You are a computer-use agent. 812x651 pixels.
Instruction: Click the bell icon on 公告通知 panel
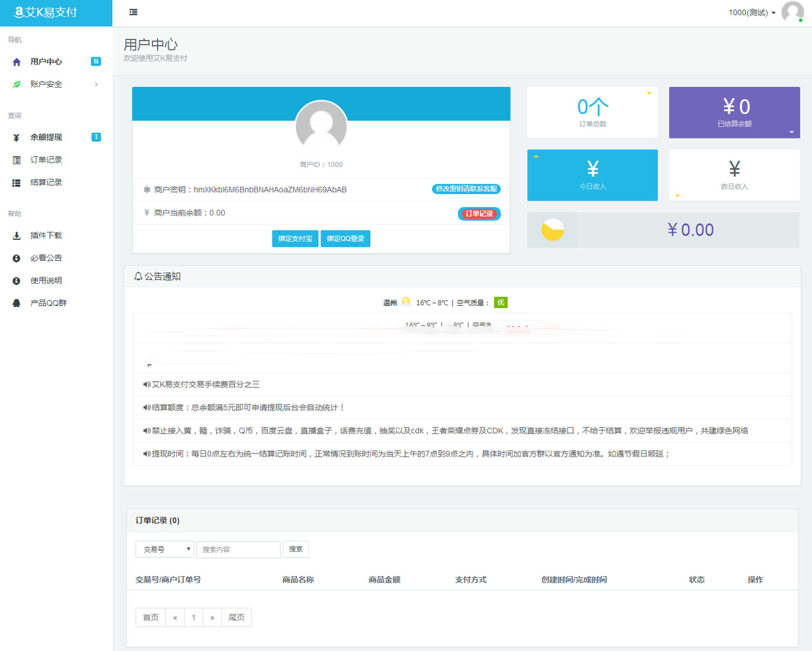[138, 276]
